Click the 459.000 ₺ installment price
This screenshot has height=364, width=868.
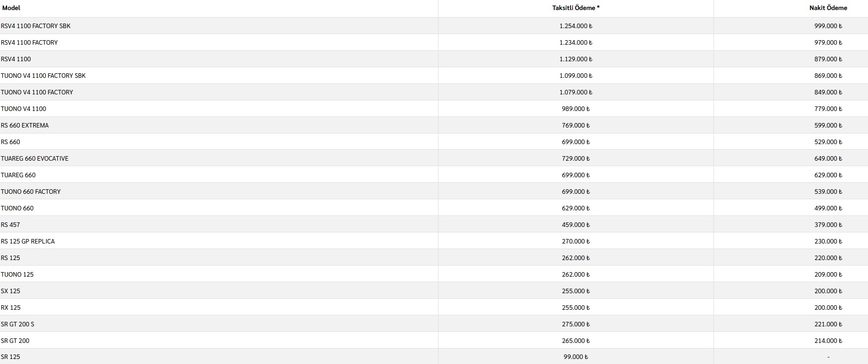coord(576,225)
